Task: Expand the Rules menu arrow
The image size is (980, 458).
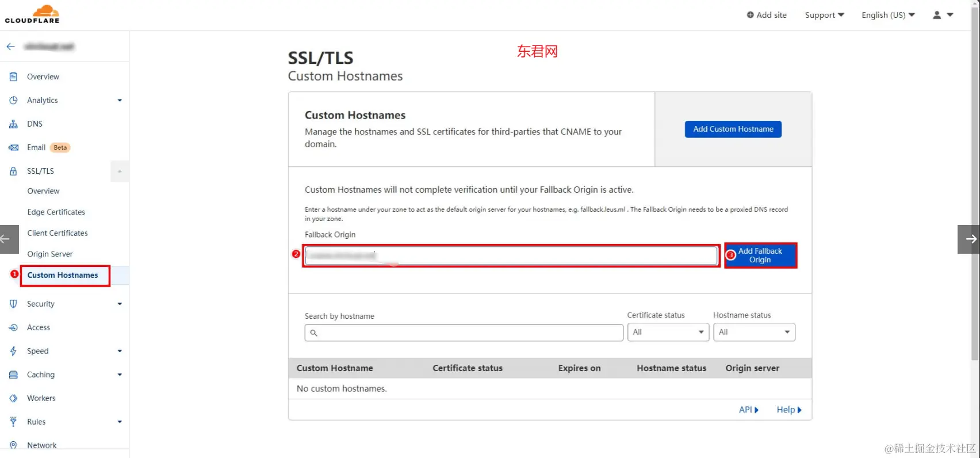Action: [120, 422]
